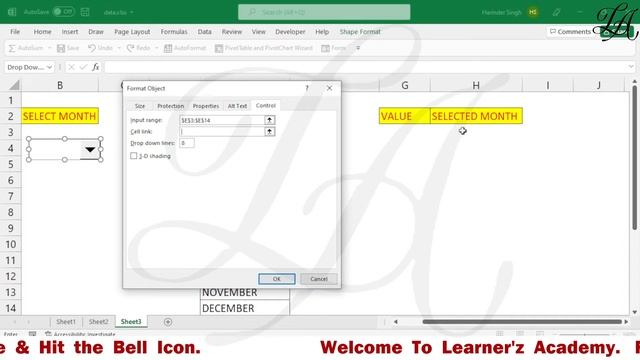Screen dimensions: 640x360
Task: Switch to the Insert ribbon tab
Action: click(70, 32)
